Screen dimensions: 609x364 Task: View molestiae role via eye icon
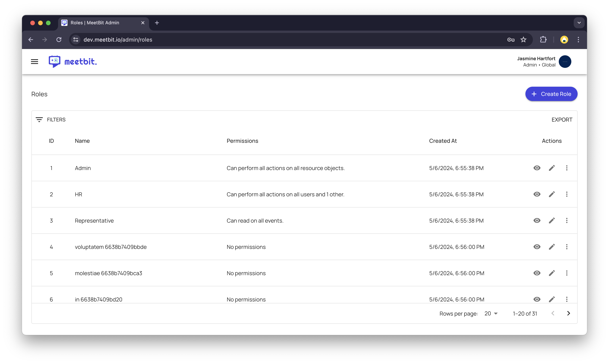[x=537, y=273]
